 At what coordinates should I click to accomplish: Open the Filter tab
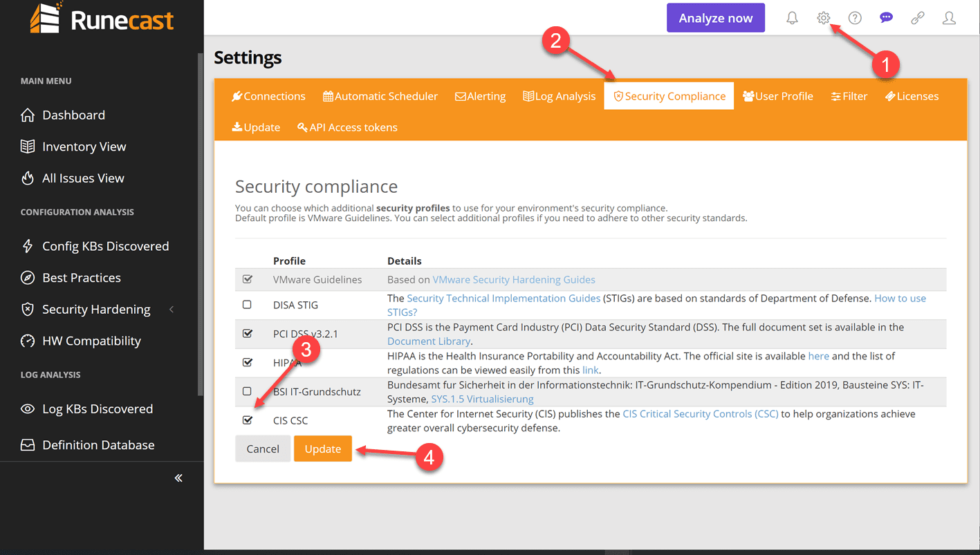coord(849,96)
